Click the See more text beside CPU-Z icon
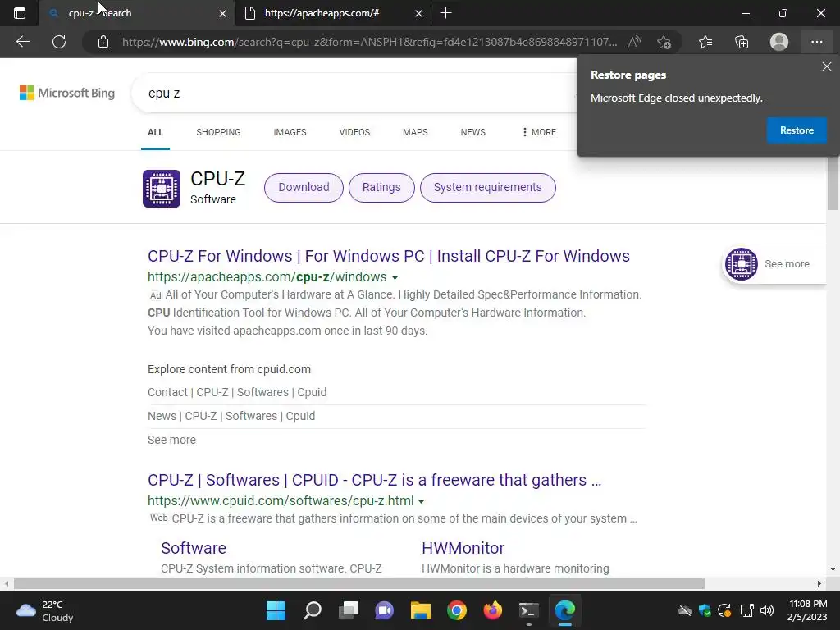840x630 pixels. pos(787,263)
